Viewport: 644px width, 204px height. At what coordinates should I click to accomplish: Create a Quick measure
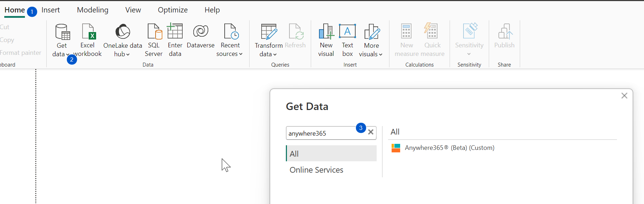click(433, 40)
